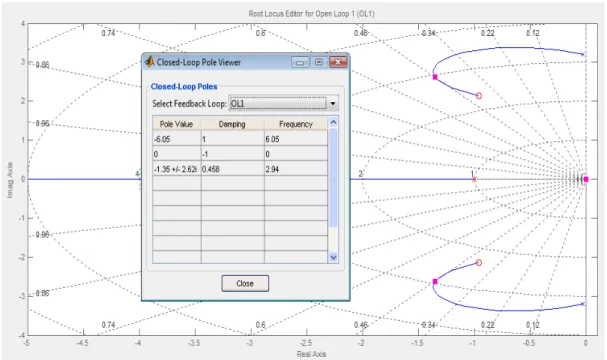This screenshot has height=360, width=607.
Task: Click the Imag Axis label
Action: pos(10,180)
